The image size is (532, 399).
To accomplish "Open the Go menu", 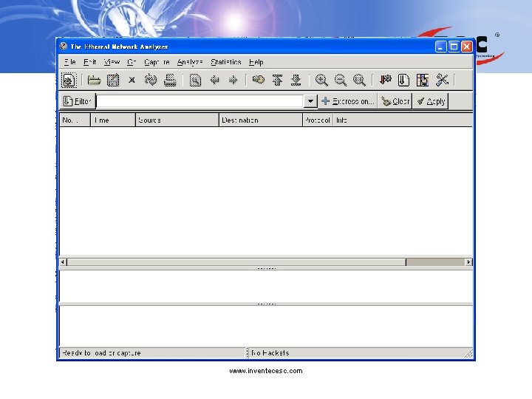I will tap(132, 62).
